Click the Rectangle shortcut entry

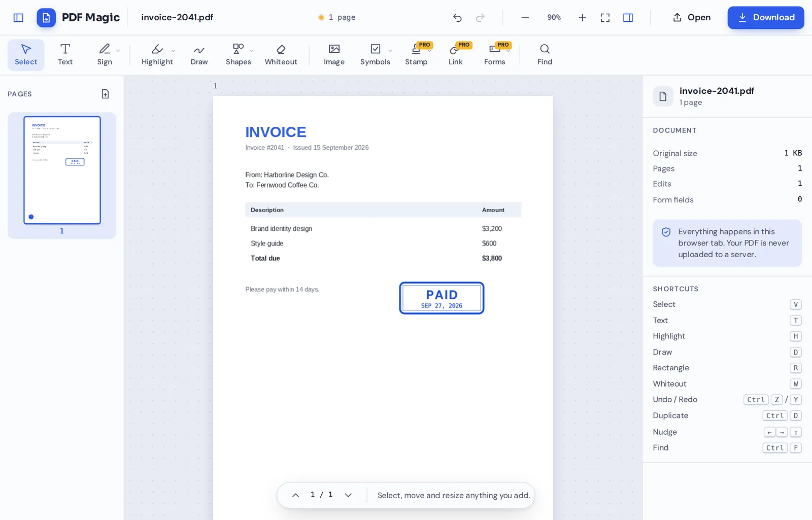click(x=727, y=368)
